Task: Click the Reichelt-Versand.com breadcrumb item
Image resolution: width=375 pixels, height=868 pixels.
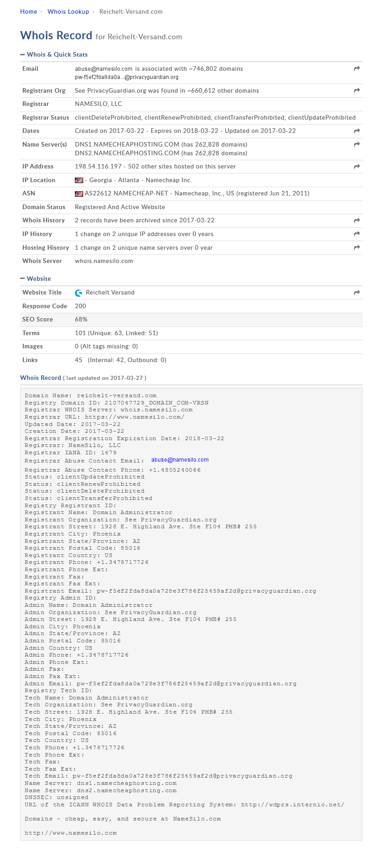Action: point(131,12)
